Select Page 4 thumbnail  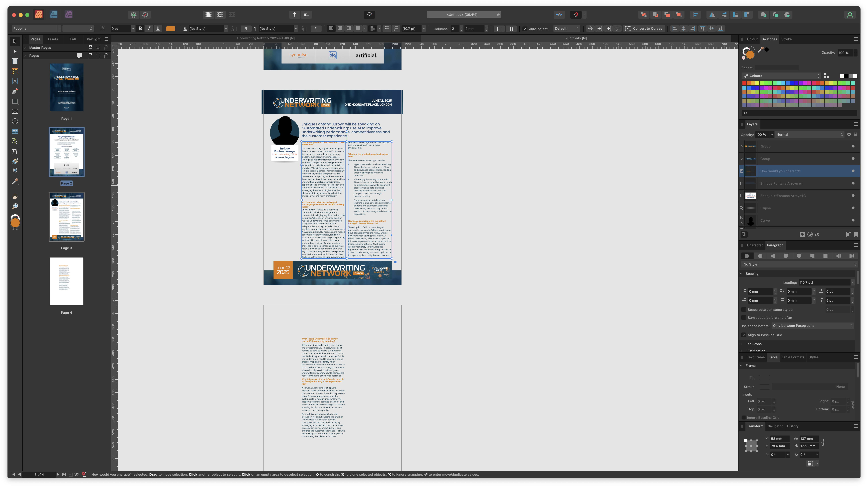tap(67, 281)
